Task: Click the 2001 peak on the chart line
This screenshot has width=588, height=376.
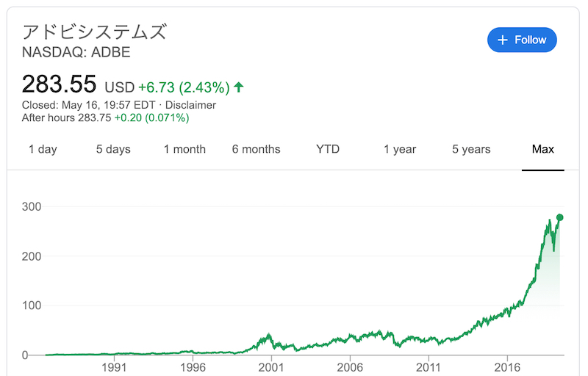Action: 268,334
